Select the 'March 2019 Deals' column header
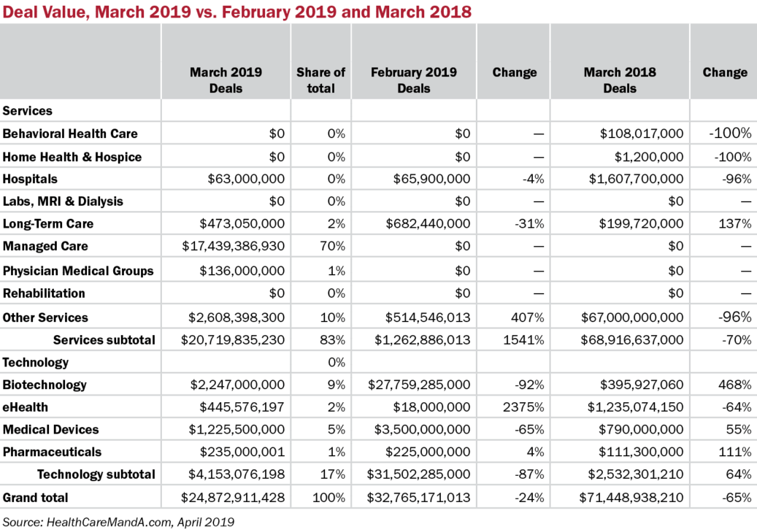757x532 pixels. point(226,80)
